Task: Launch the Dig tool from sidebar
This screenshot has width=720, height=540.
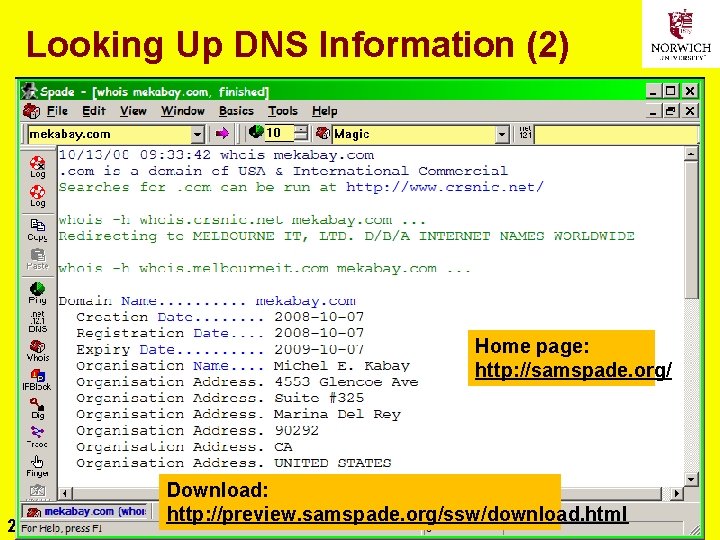Action: point(38,409)
